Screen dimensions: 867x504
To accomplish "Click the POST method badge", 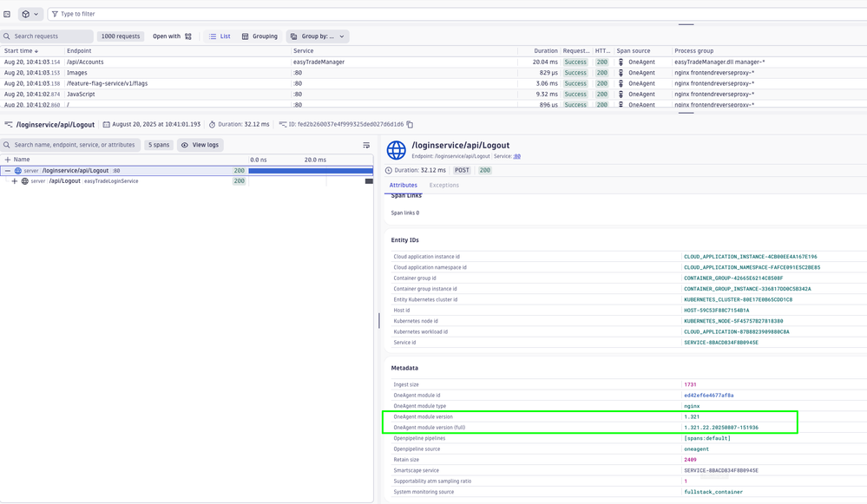I will tap(462, 170).
